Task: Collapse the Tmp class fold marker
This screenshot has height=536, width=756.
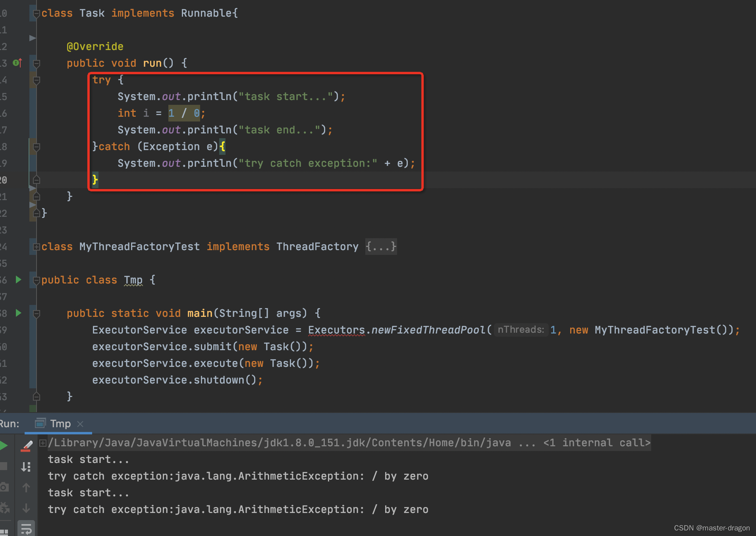Action: click(36, 280)
